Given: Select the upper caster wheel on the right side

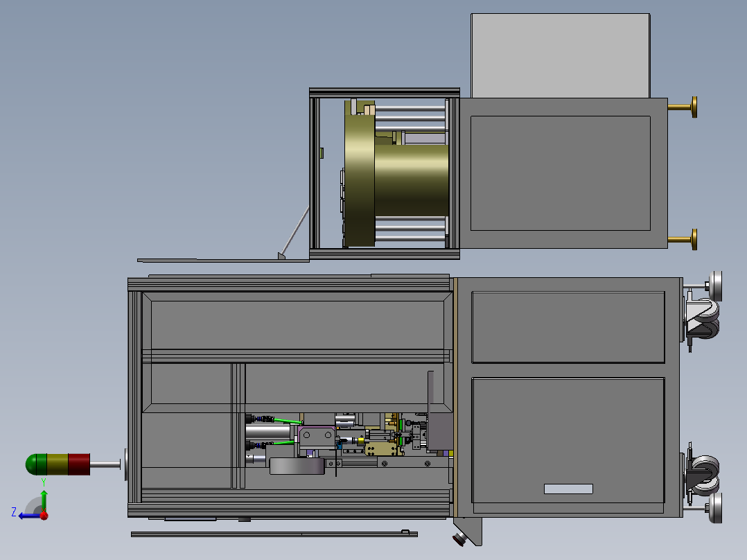Looking at the screenshot, I should 703,318.
